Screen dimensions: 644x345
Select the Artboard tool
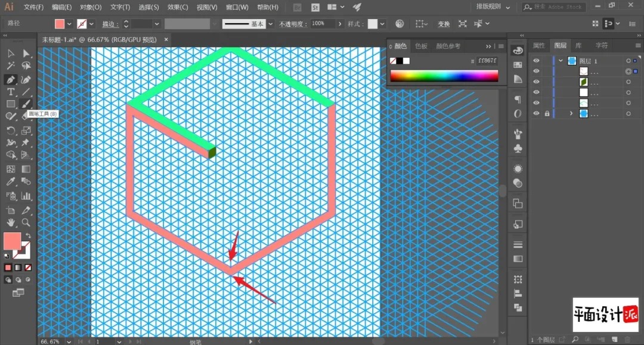[11, 210]
